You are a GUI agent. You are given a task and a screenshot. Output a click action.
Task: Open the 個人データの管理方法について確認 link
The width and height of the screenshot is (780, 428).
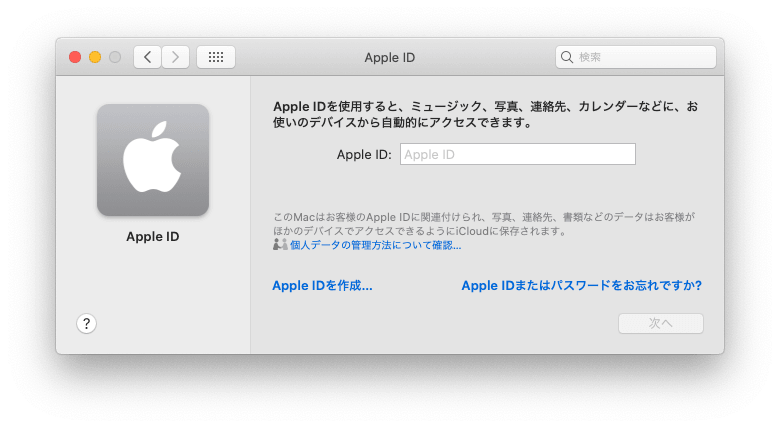point(376,245)
